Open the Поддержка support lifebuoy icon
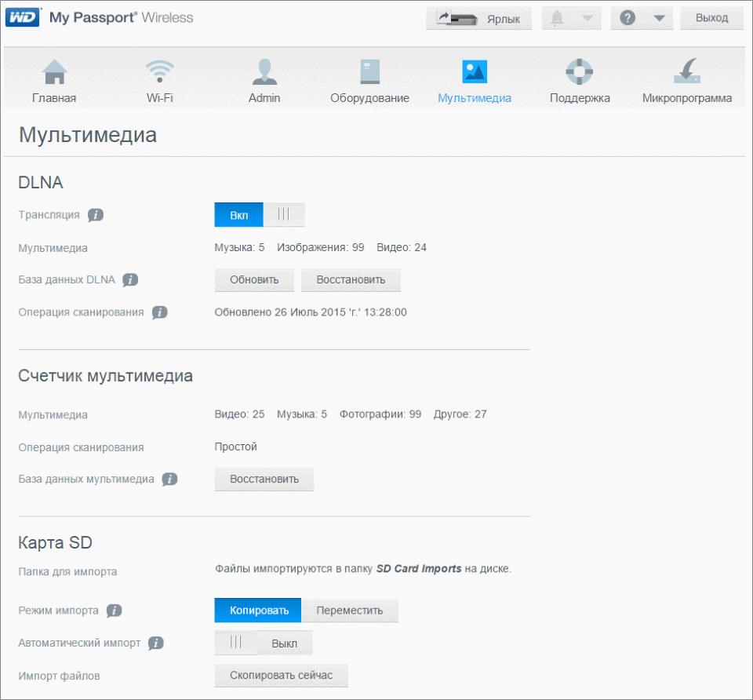This screenshot has height=700, width=753. [580, 72]
